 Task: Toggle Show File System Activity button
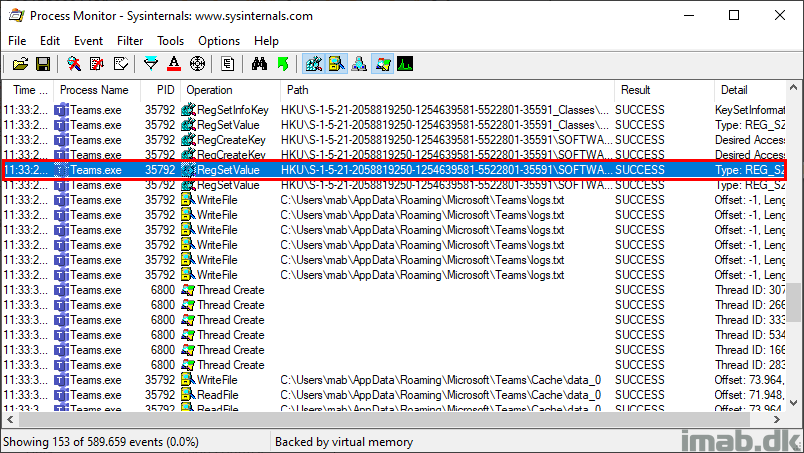coord(336,64)
